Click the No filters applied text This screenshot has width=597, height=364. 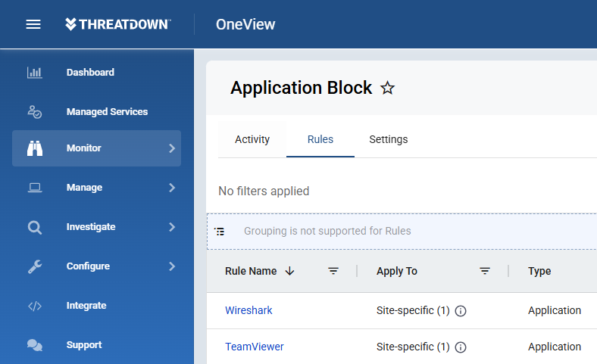264,191
